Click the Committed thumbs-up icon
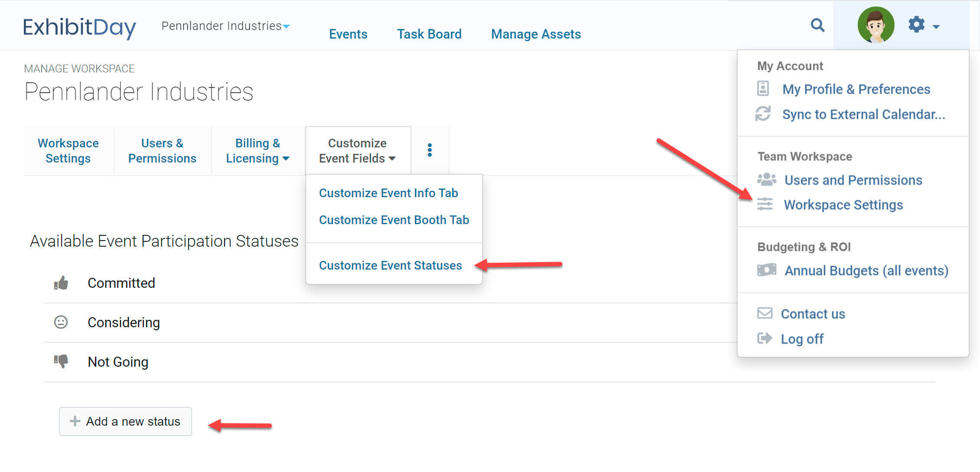Image resolution: width=980 pixels, height=472 pixels. (x=61, y=283)
